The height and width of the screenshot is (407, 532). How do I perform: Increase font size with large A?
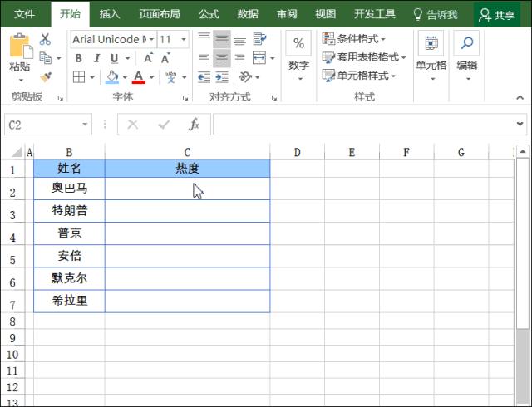148,58
